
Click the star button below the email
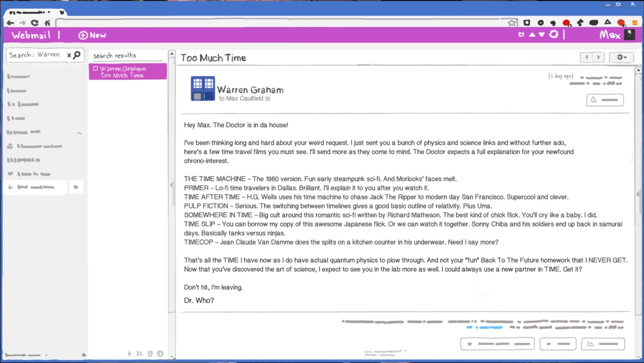pos(497,344)
